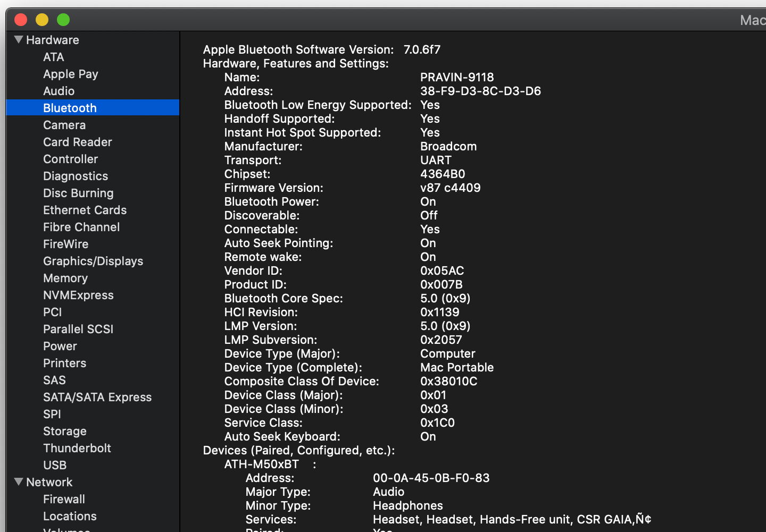Open the Firewall section under Network

click(x=64, y=499)
